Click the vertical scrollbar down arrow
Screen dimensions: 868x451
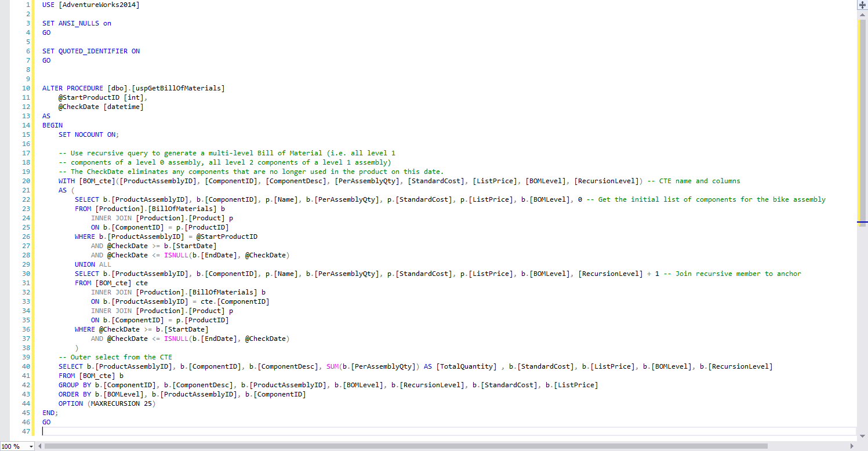862,436
